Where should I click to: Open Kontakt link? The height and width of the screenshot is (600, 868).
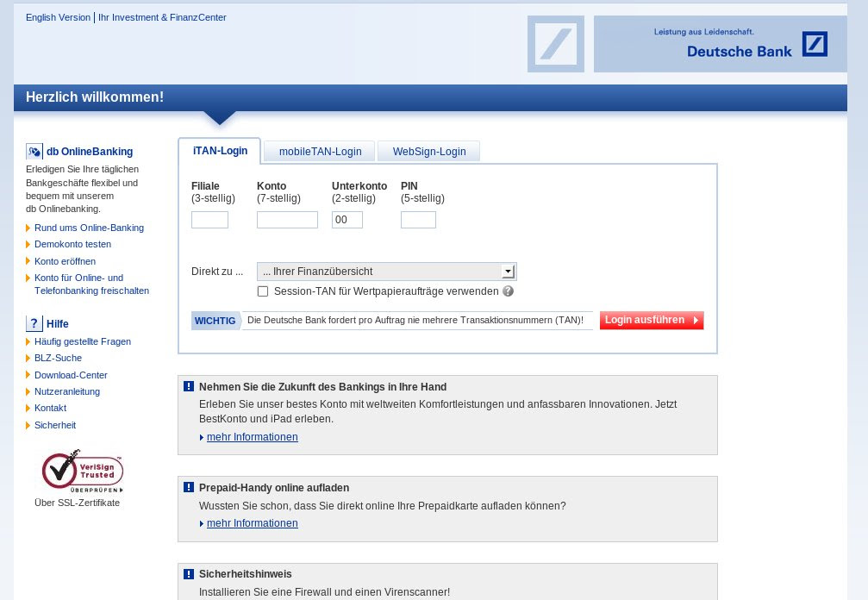[50, 408]
